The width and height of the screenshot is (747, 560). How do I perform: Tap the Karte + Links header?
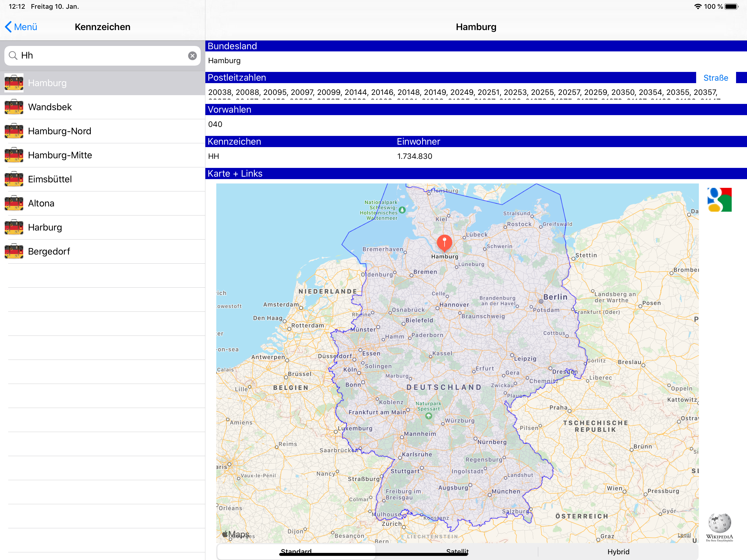476,174
